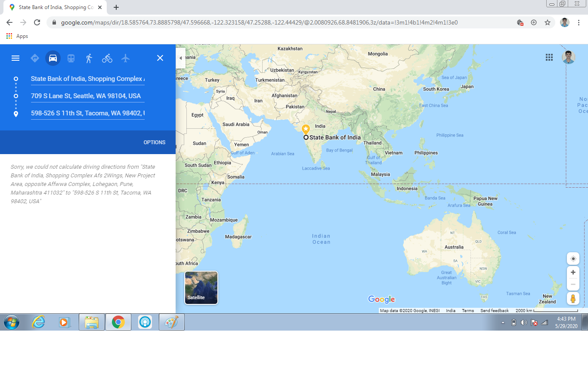Click the Terms link
This screenshot has height=390, width=588.
click(x=468, y=311)
